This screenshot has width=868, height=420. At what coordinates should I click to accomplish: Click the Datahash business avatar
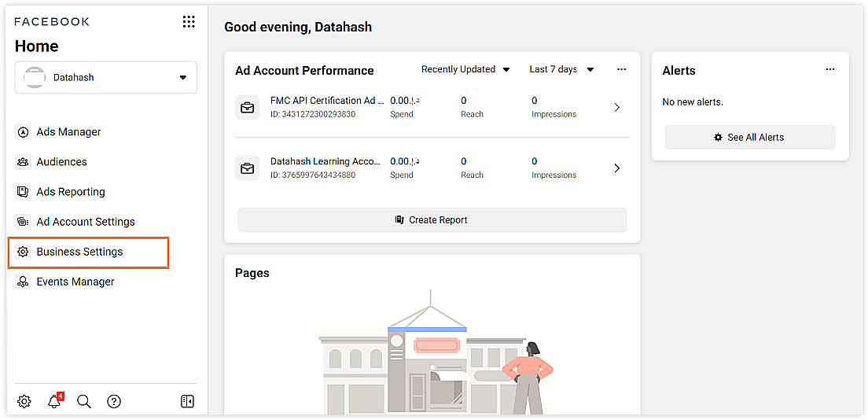pos(35,78)
